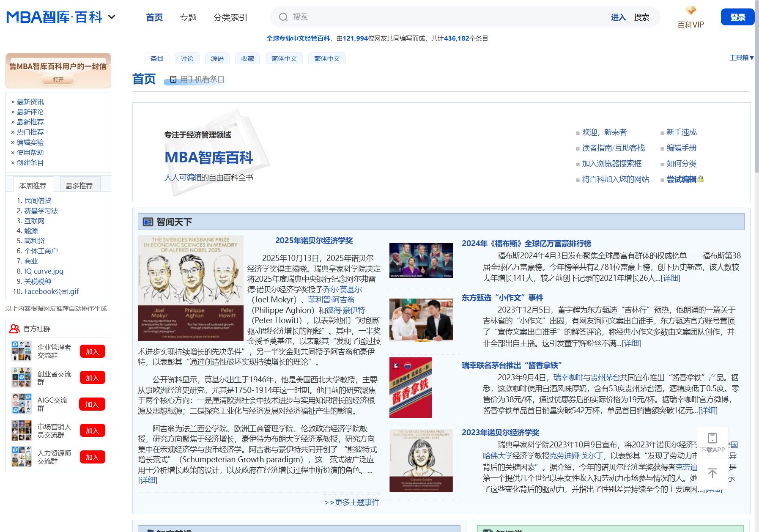Open the 2025 Nobel laureates thumbnail
This screenshot has height=532, width=759.
point(191,288)
